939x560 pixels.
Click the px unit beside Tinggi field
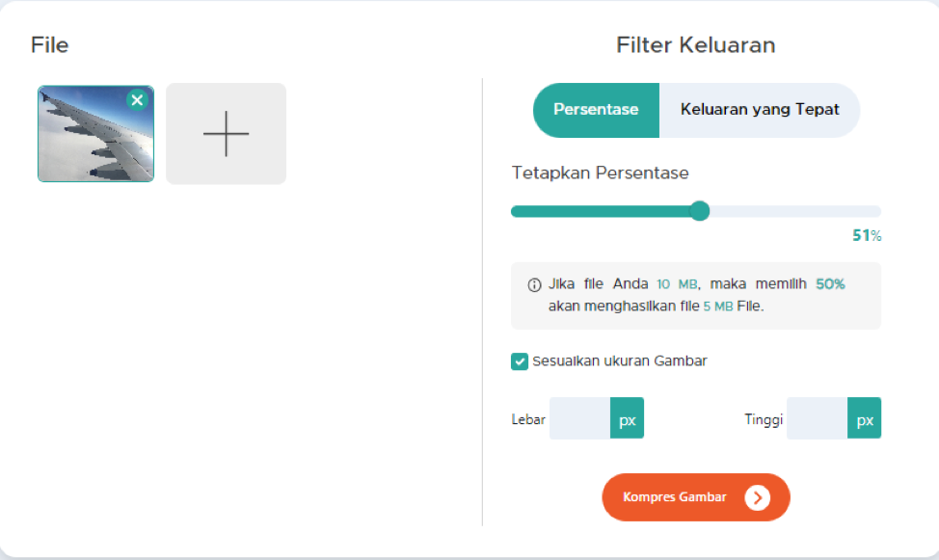click(865, 420)
